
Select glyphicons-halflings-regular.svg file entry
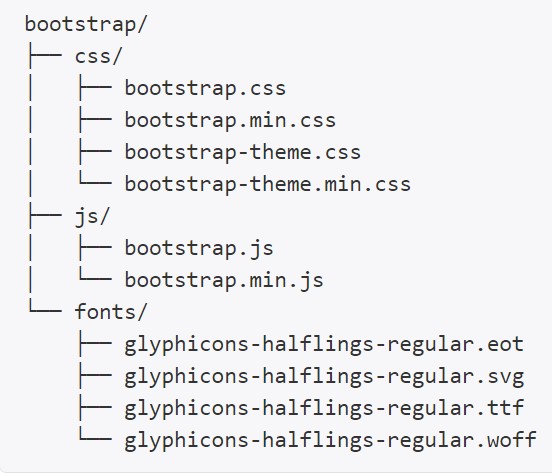(324, 376)
